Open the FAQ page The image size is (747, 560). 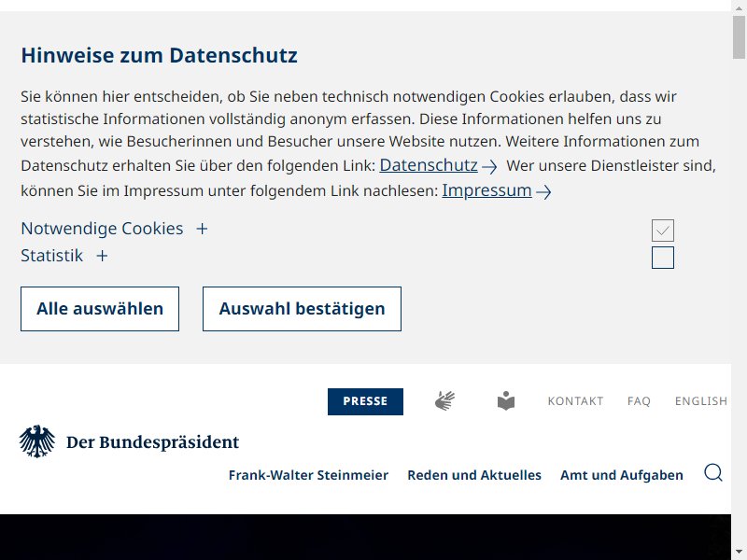pos(639,401)
